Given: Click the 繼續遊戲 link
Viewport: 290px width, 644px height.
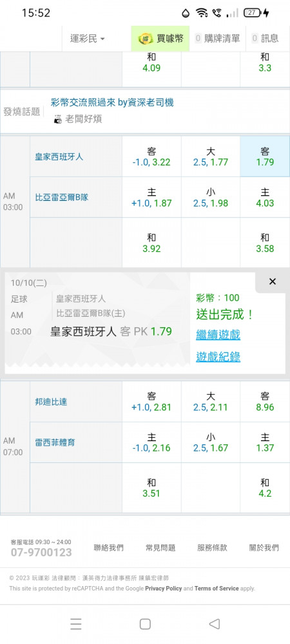Looking at the screenshot, I should pos(218,335).
